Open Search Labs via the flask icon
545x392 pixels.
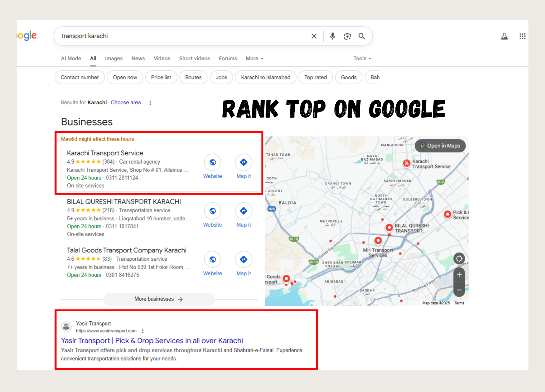504,36
